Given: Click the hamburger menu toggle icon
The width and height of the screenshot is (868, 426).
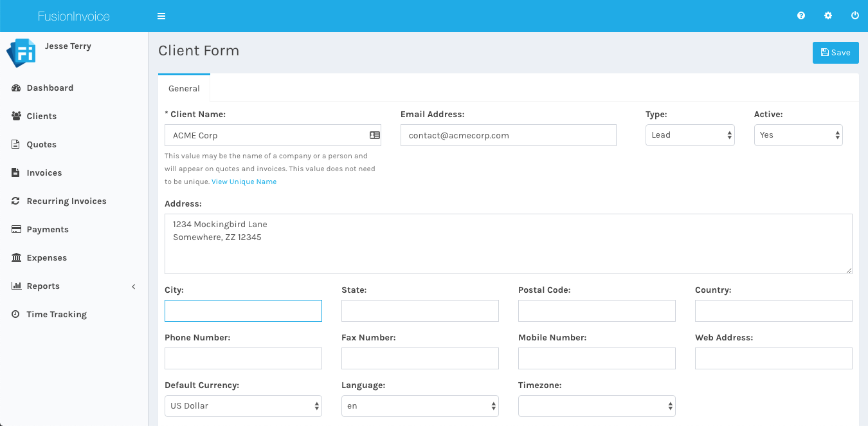Looking at the screenshot, I should tap(161, 16).
